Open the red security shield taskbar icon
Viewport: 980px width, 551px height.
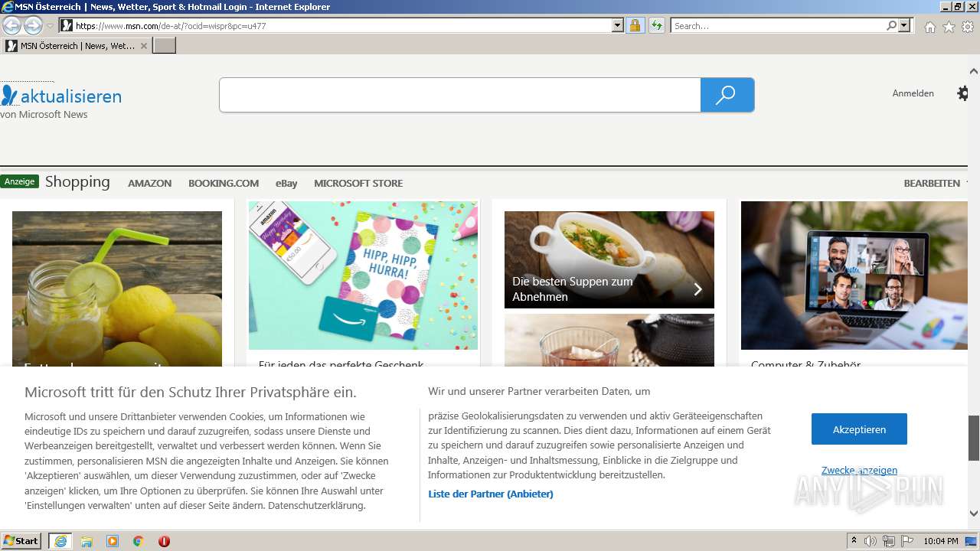164,541
